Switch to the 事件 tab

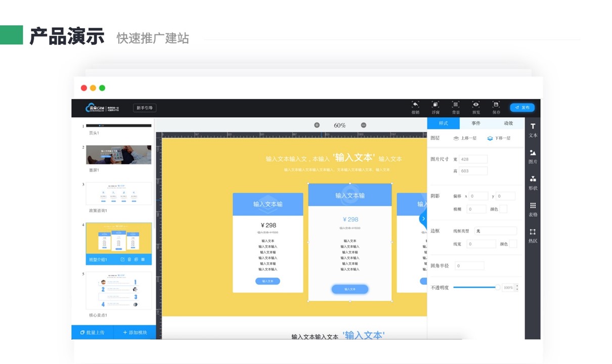tap(476, 123)
